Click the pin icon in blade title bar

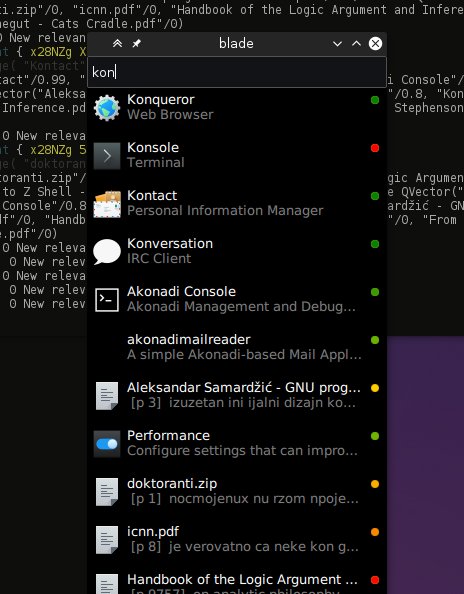tap(136, 44)
